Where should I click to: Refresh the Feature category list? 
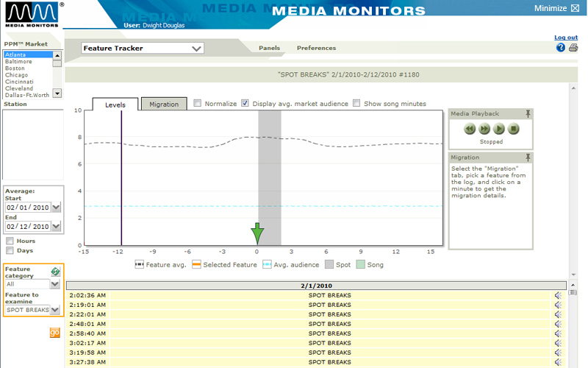pos(54,272)
